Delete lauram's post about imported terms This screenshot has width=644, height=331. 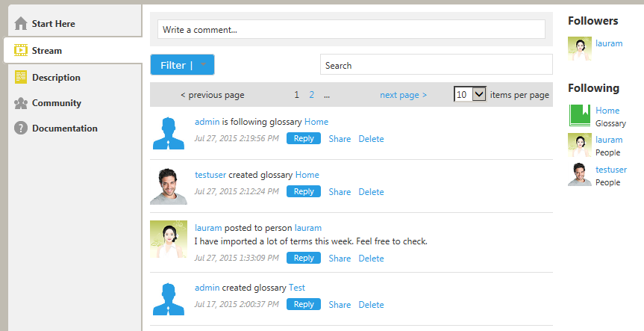(371, 259)
